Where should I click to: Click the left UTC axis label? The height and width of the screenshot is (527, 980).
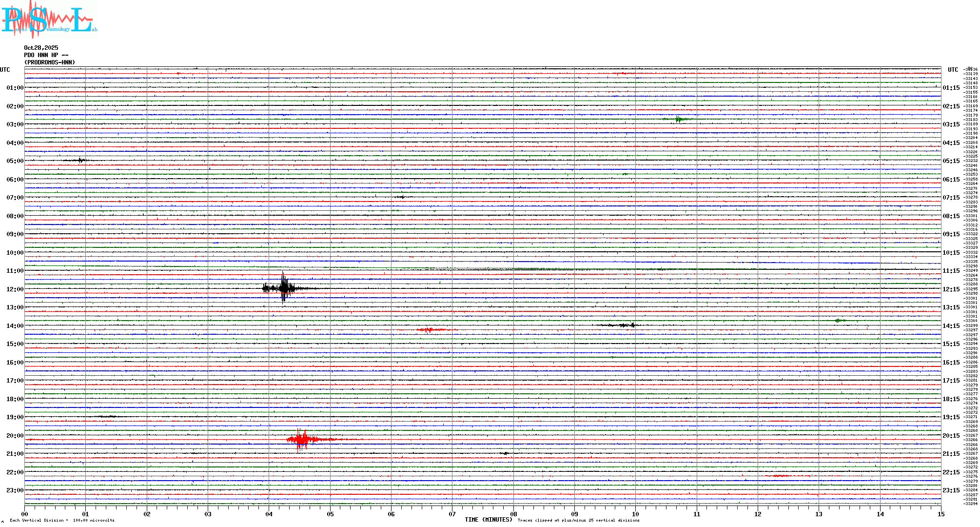5,70
